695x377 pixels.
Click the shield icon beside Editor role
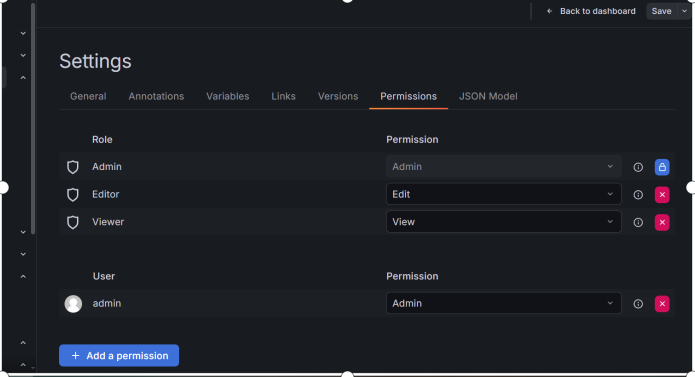point(73,194)
